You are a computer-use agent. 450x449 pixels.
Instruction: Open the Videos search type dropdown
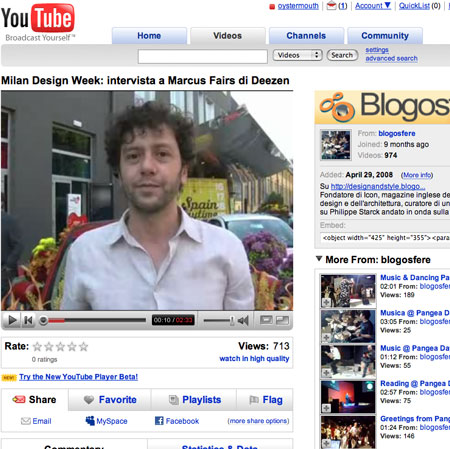click(298, 55)
